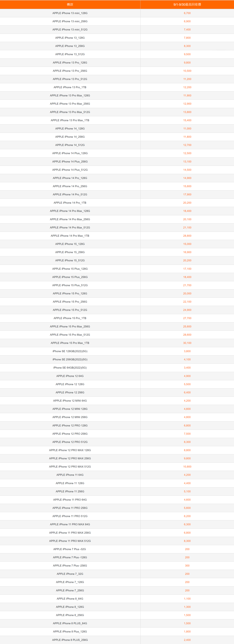Select the APPLE iPhone 14_128G model name

pyautogui.click(x=70, y=129)
